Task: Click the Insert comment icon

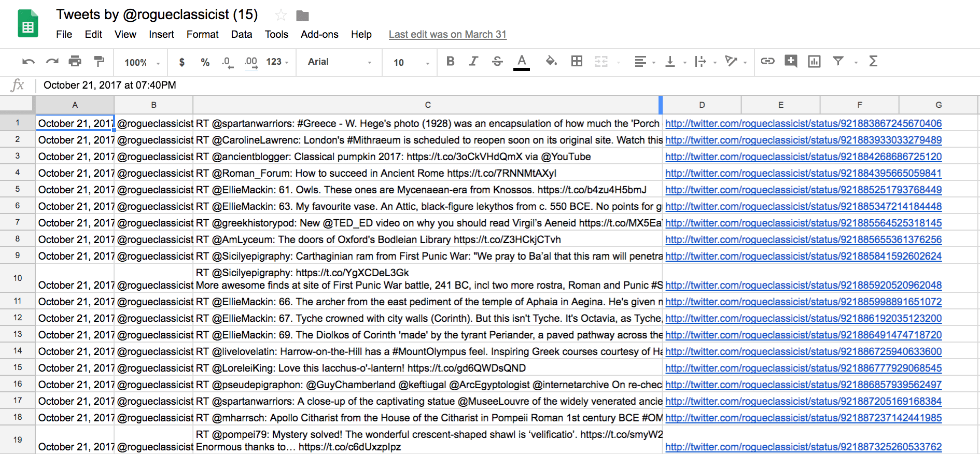Action: tap(791, 61)
